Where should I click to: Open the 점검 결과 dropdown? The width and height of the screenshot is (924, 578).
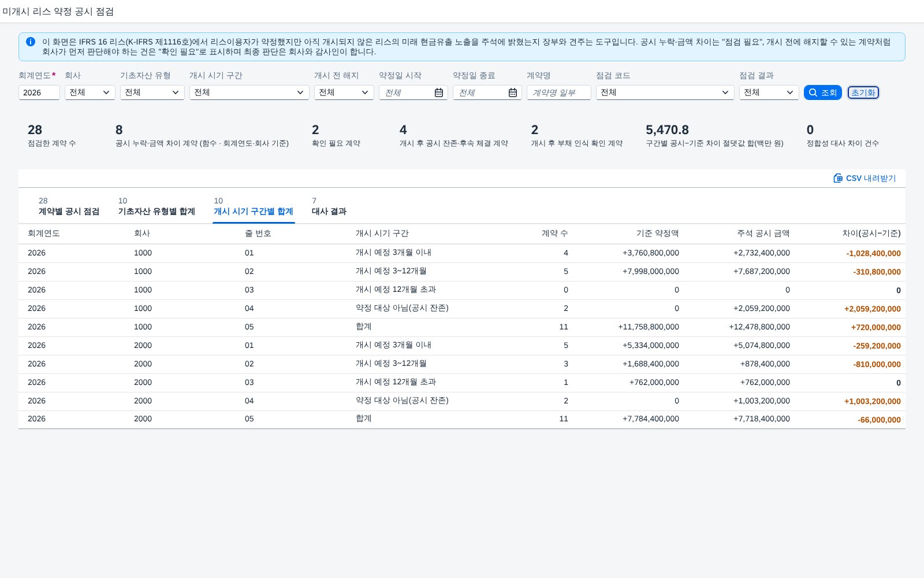(769, 92)
